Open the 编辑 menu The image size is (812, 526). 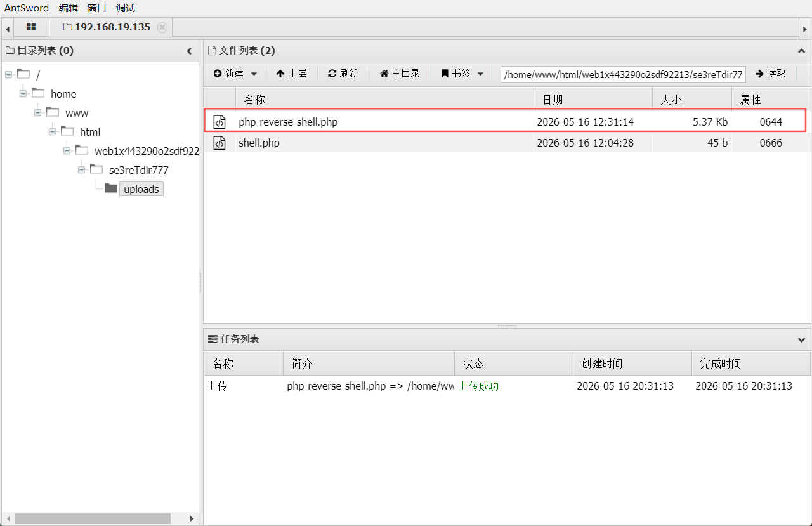[68, 8]
